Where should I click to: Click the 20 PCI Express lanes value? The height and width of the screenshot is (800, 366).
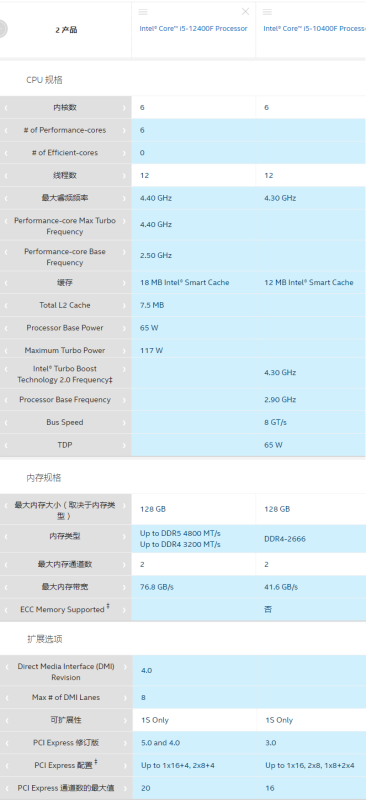tap(145, 788)
